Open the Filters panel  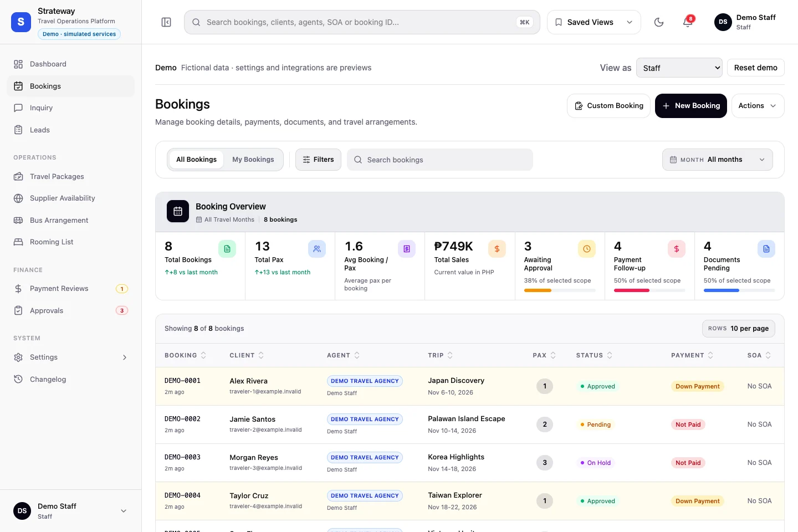pos(318,160)
